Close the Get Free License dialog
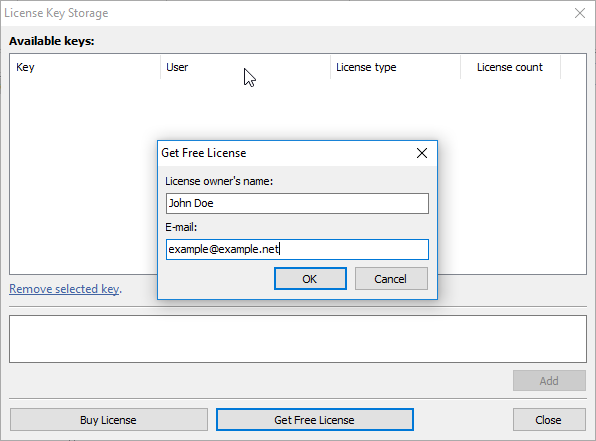This screenshot has height=441, width=596. coord(422,153)
